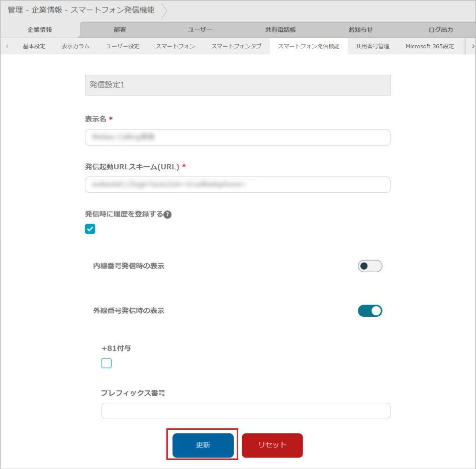Open the ユーザー tab
Screen dimensions: 476x469
click(199, 30)
